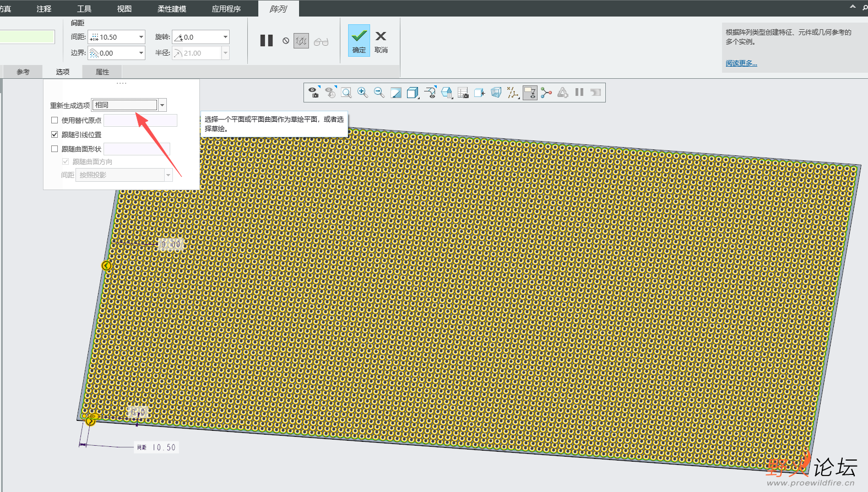Enable the 使用替代原点 checkbox
This screenshot has height=492, width=868.
pyautogui.click(x=55, y=120)
